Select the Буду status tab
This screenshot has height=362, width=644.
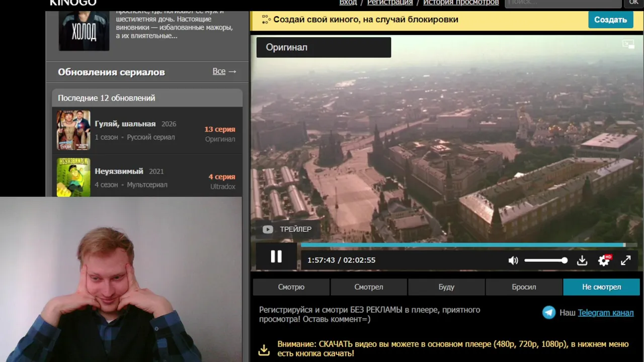click(x=446, y=287)
